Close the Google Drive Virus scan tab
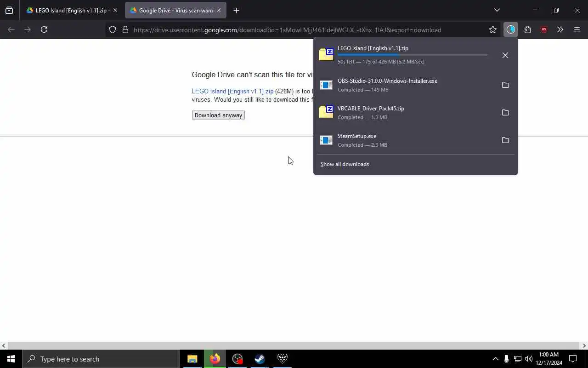This screenshot has width=588, height=368. point(219,10)
